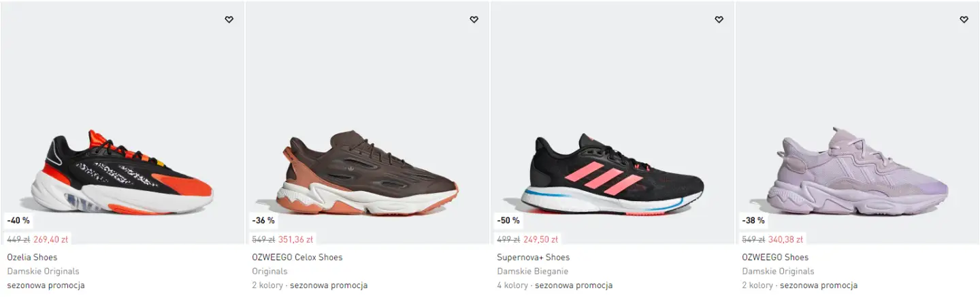Show 2 kolory options for OZWEEGO Celox
The image size is (980, 297).
click(267, 285)
